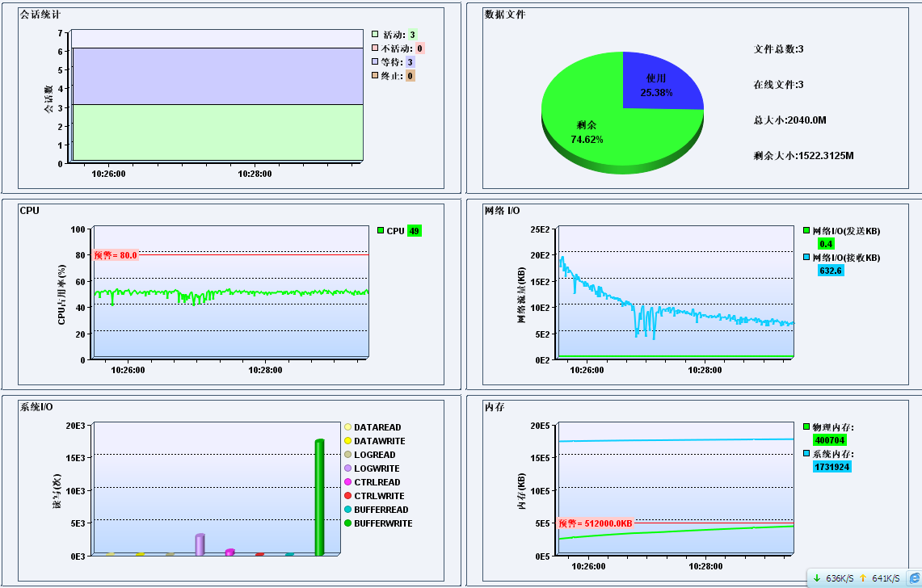The height and width of the screenshot is (588, 922).
Task: Click the 系统内存 legend blue square
Action: pyautogui.click(x=806, y=454)
